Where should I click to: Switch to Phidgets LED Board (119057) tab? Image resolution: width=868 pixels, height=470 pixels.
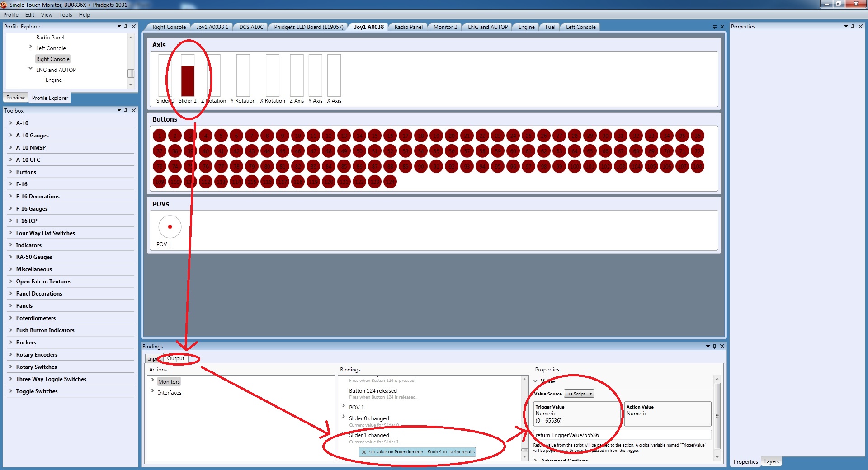tap(309, 27)
